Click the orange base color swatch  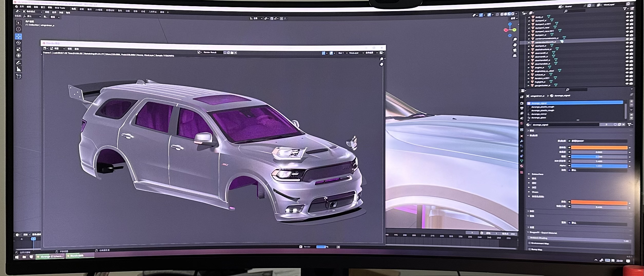click(599, 148)
